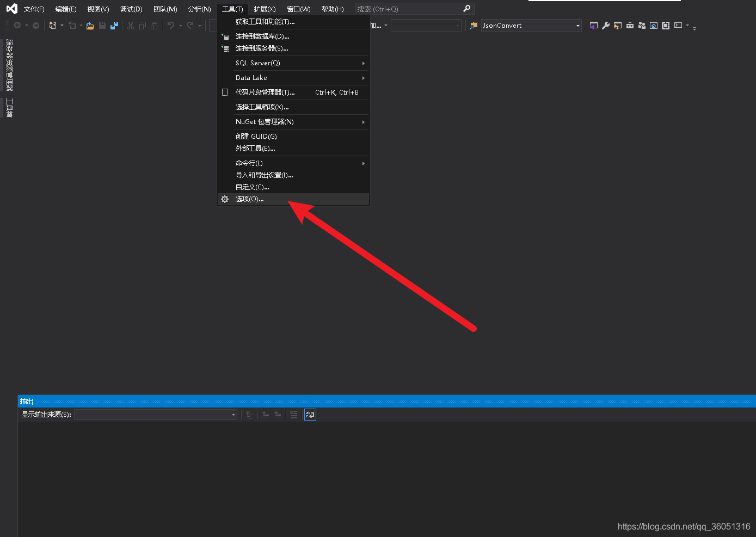The image size is (756, 537).
Task: Open a file using the Open File folder icon
Action: point(90,25)
